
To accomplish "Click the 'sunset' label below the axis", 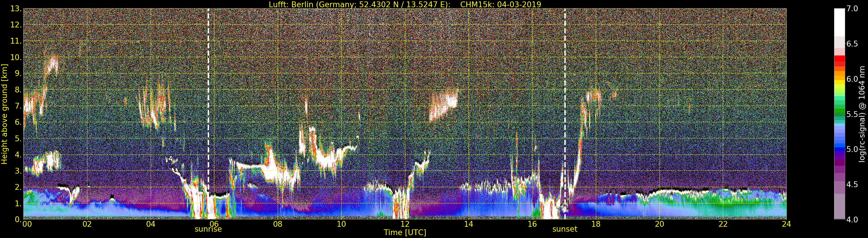I will (565, 229).
